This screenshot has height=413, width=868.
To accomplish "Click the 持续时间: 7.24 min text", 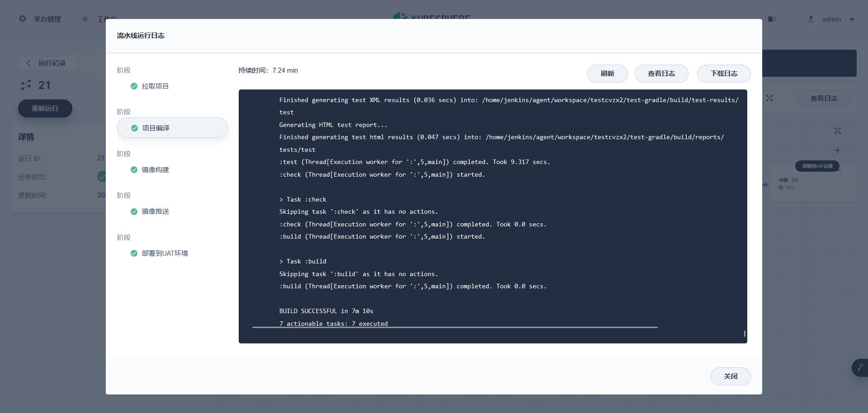I will click(x=268, y=70).
